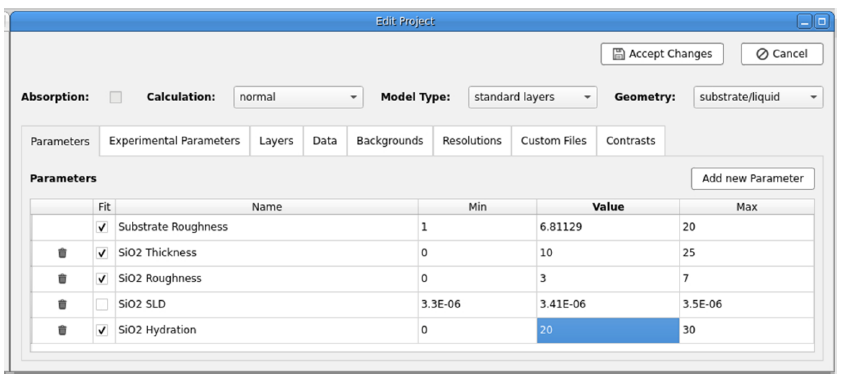842x380 pixels.
Task: Select the Parameters tab
Action: point(60,141)
